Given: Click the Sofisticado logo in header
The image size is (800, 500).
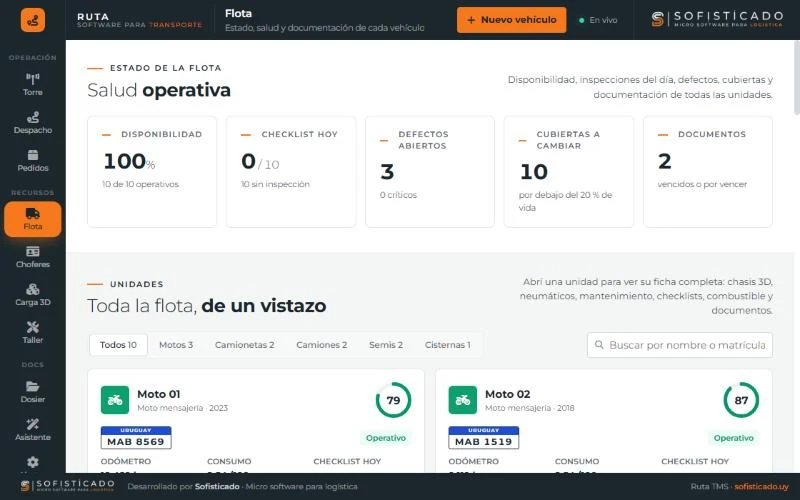Looking at the screenshot, I should (x=717, y=19).
